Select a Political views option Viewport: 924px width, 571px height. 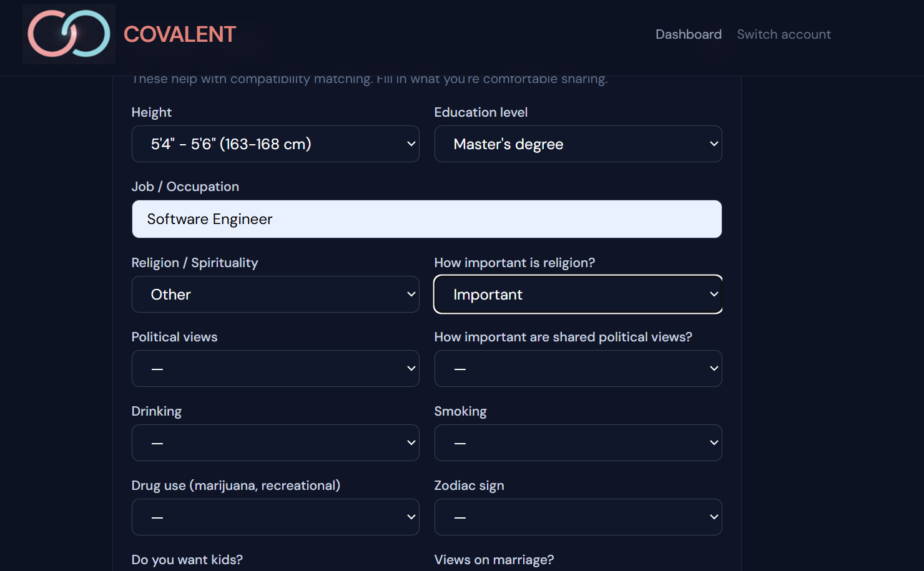275,369
